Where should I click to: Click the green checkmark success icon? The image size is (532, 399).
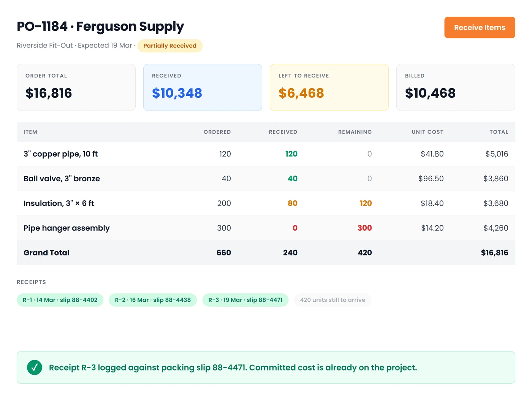coord(35,367)
